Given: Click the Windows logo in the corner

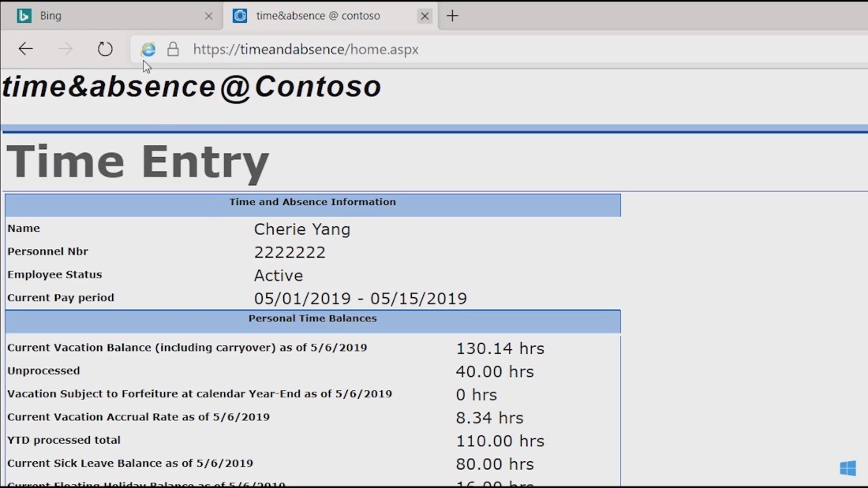Looking at the screenshot, I should click(x=847, y=467).
